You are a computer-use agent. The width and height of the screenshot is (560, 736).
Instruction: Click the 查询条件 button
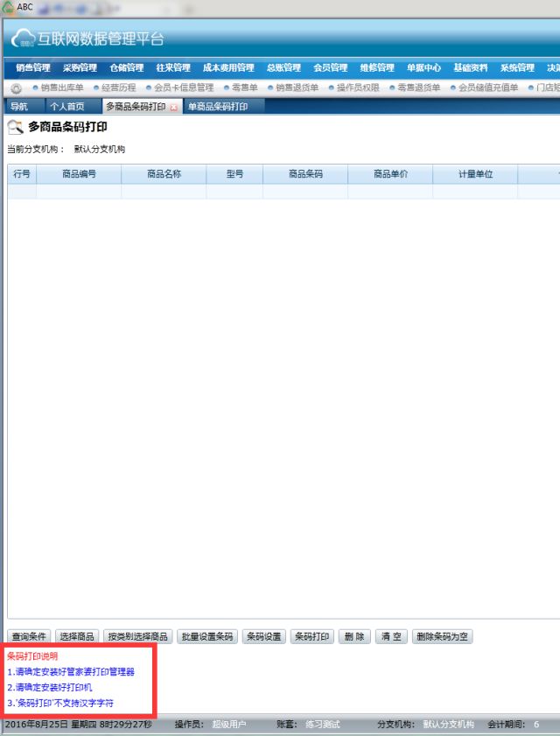[x=29, y=636]
